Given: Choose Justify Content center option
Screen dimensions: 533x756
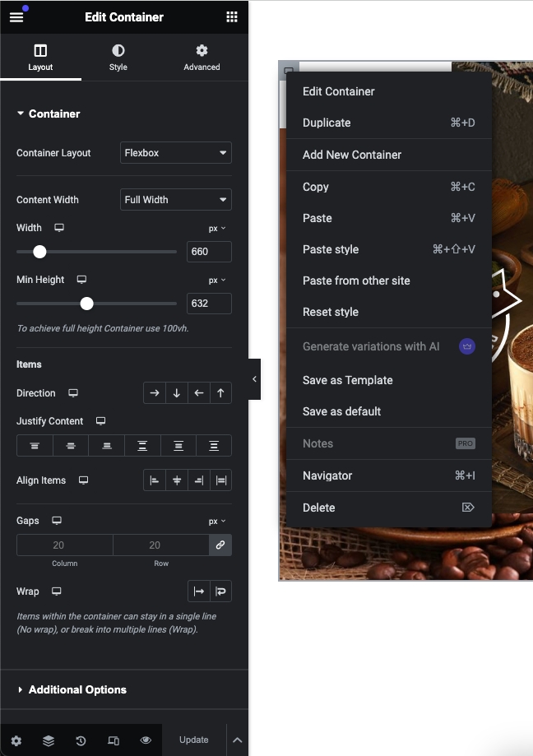Looking at the screenshot, I should tap(71, 446).
